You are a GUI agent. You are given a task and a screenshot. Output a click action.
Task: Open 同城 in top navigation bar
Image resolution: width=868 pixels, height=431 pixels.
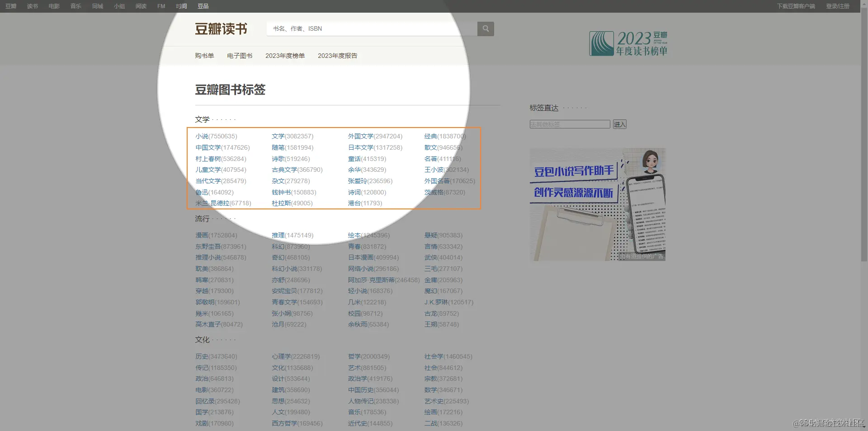[98, 6]
